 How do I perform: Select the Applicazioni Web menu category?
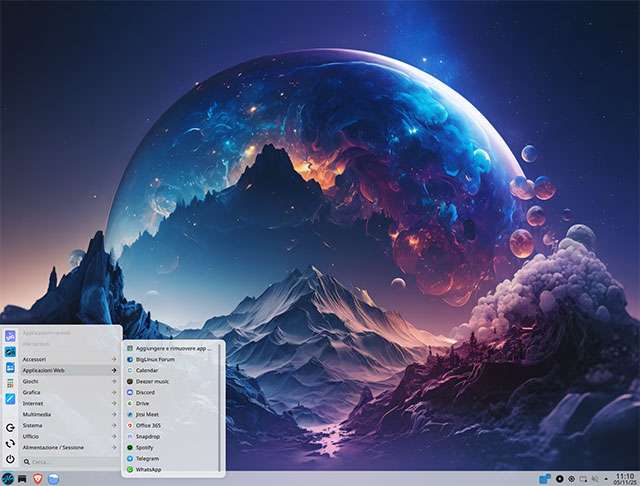[70, 370]
